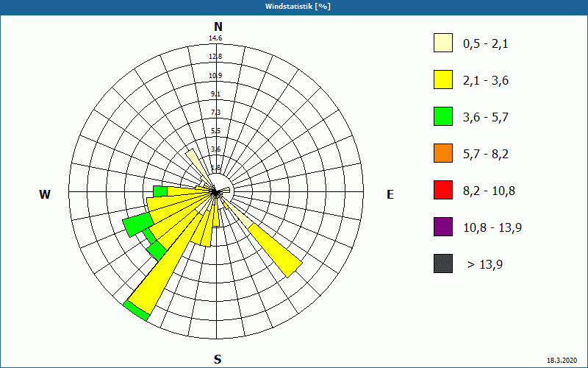Click the green tip of the southwest bar
This screenshot has height=368, width=588.
(x=136, y=310)
